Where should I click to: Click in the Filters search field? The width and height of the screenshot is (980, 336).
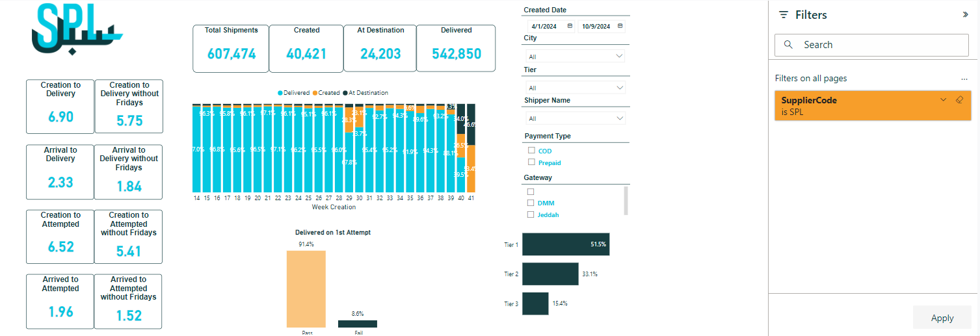(878, 45)
